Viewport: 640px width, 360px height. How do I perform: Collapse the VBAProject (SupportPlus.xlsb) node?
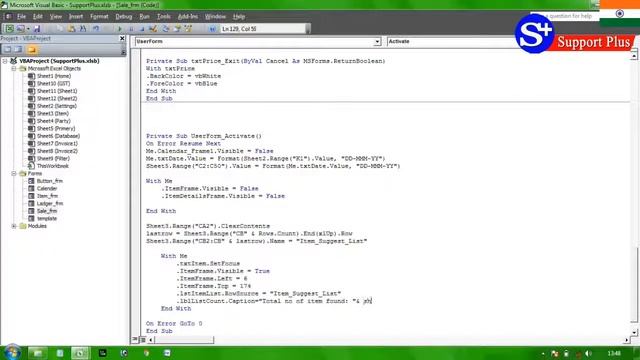(x=5, y=61)
